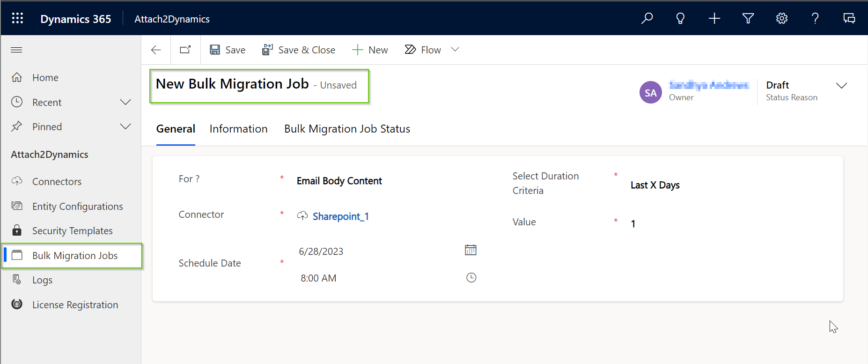
Task: Click the question mark help icon
Action: (x=815, y=18)
